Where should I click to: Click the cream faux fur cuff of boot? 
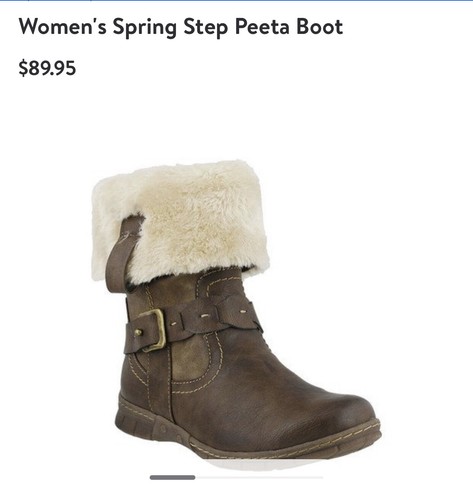(182, 221)
